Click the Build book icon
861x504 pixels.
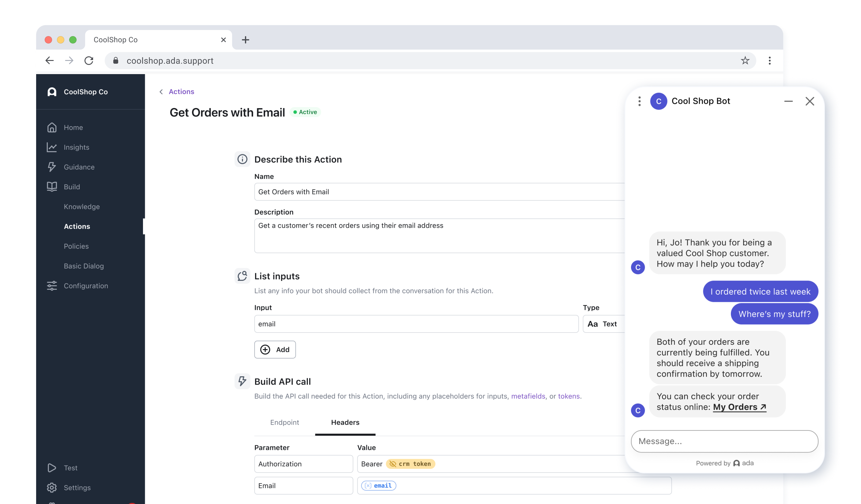[x=52, y=186]
